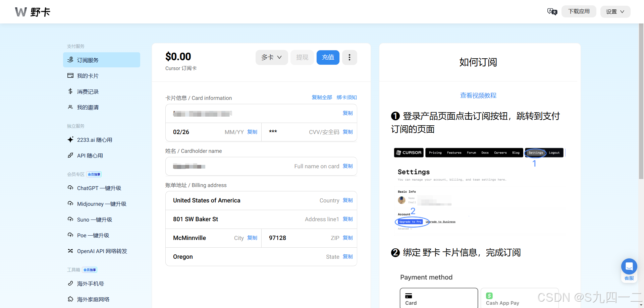Select Cash App Pay payment method
The width and height of the screenshot is (644, 308).
520,298
